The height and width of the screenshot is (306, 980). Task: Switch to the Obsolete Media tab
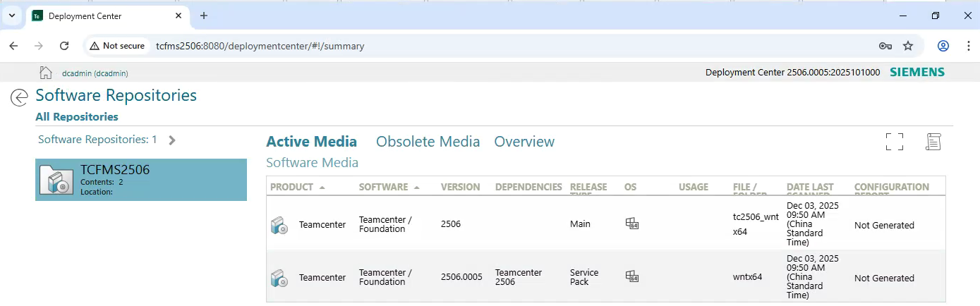tap(428, 142)
